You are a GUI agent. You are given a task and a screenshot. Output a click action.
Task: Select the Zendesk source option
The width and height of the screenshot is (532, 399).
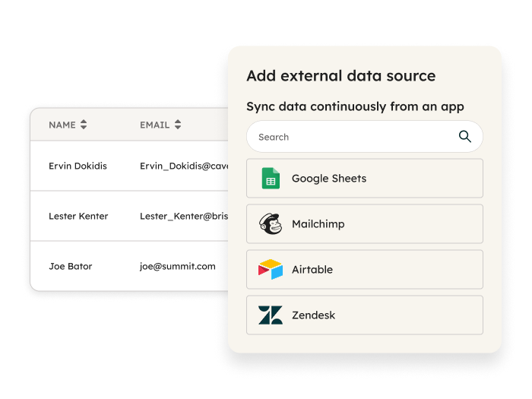(x=365, y=315)
